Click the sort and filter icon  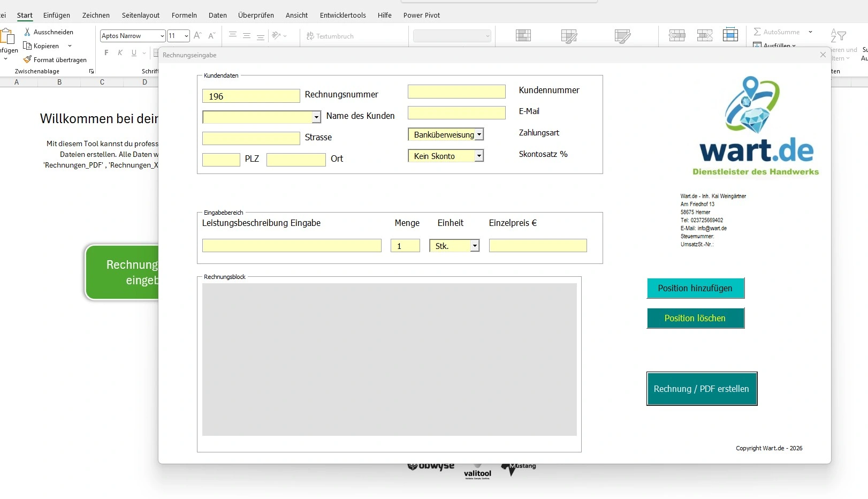tap(837, 36)
